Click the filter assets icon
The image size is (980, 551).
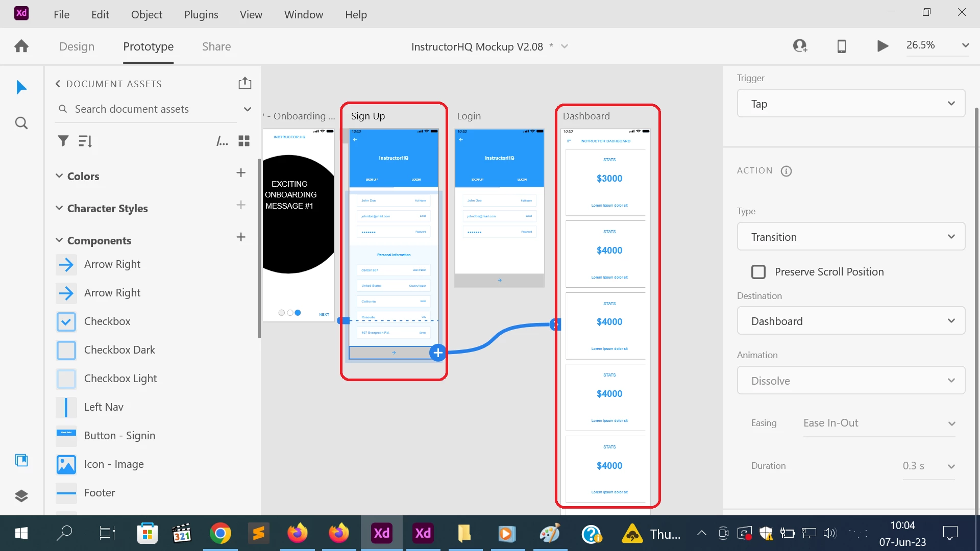click(63, 141)
